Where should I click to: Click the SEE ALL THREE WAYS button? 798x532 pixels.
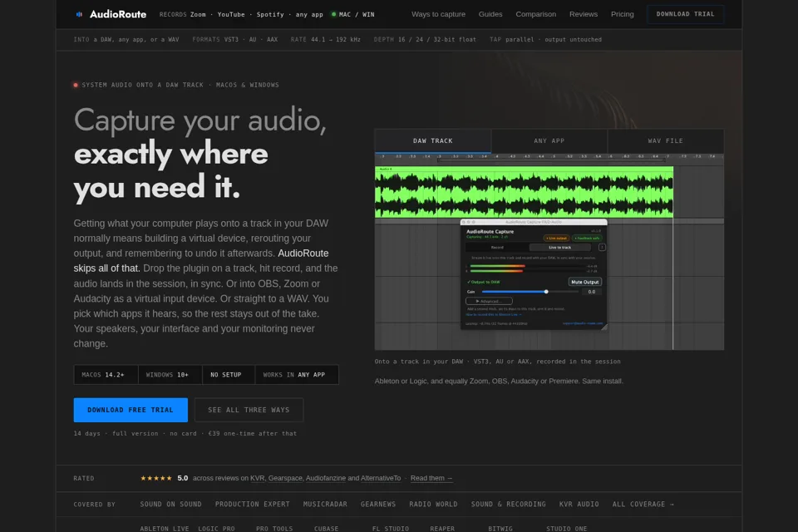tap(249, 410)
